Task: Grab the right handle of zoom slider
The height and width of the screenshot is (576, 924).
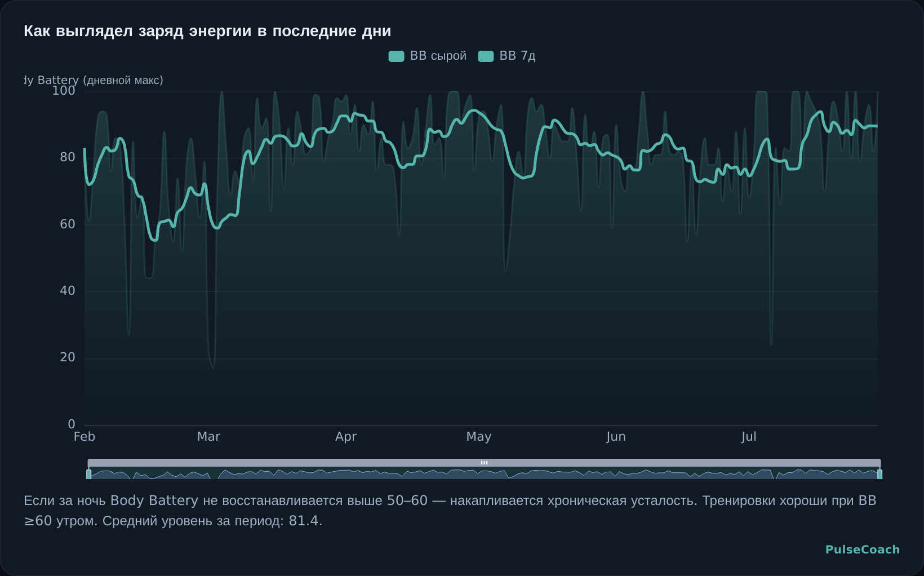Action: point(879,474)
